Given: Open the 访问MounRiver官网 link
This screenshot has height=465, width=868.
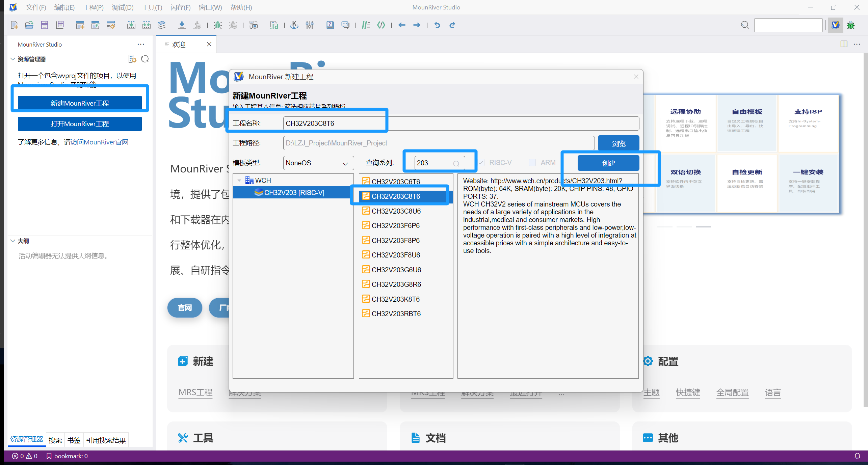Looking at the screenshot, I should click(100, 142).
